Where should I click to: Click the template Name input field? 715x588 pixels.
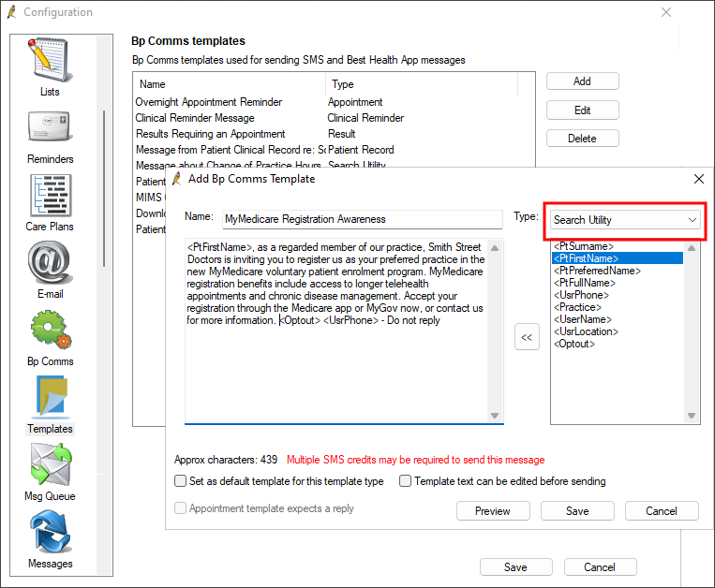[363, 219]
